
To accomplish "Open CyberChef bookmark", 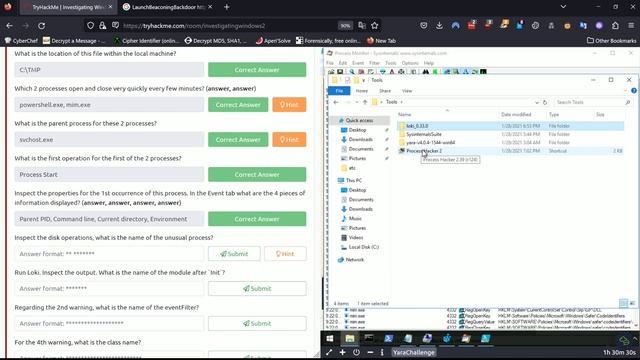I will [21, 40].
